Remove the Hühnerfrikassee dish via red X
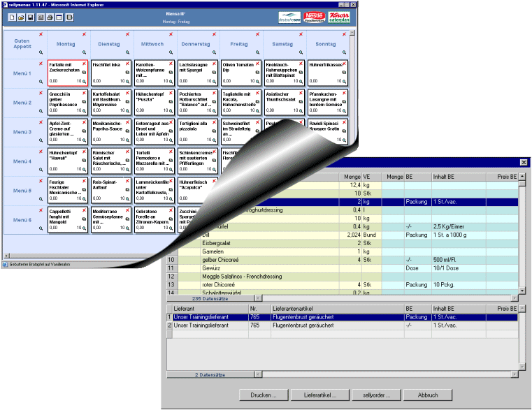The image size is (532, 410). click(344, 64)
